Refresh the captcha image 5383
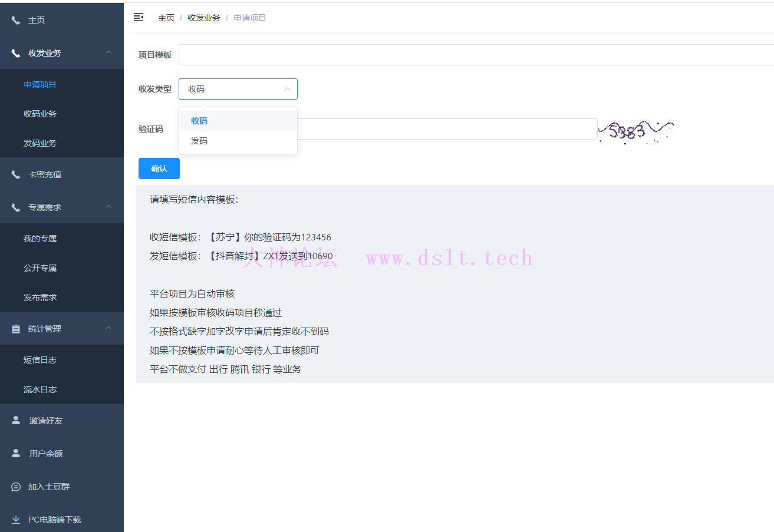Screen dimensions: 774x532 [637, 131]
